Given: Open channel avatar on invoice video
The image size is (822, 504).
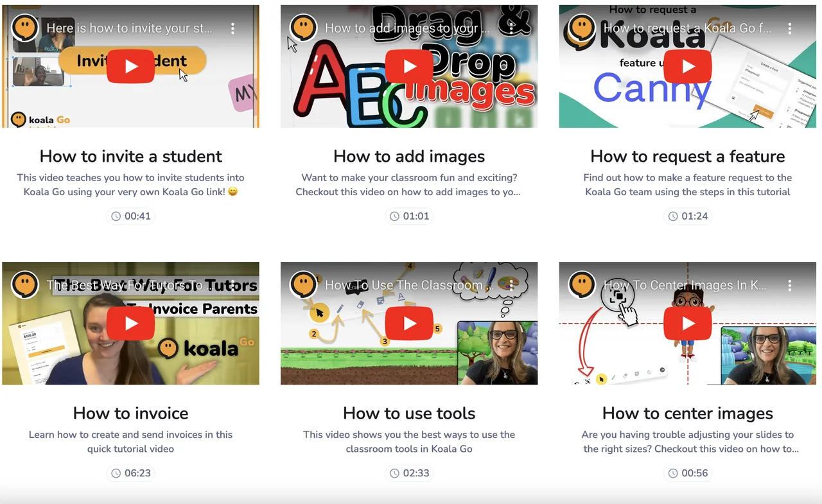Looking at the screenshot, I should [x=25, y=285].
